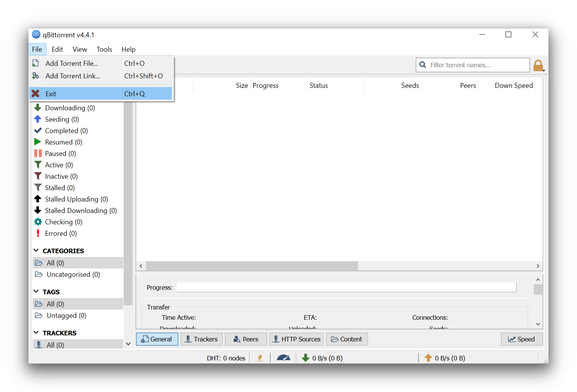Image resolution: width=577 pixels, height=392 pixels.
Task: Collapse the TRACKERS section
Action: pos(36,332)
